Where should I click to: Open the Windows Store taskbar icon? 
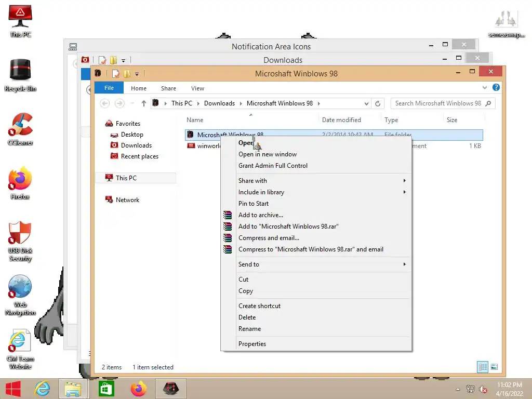click(x=106, y=389)
